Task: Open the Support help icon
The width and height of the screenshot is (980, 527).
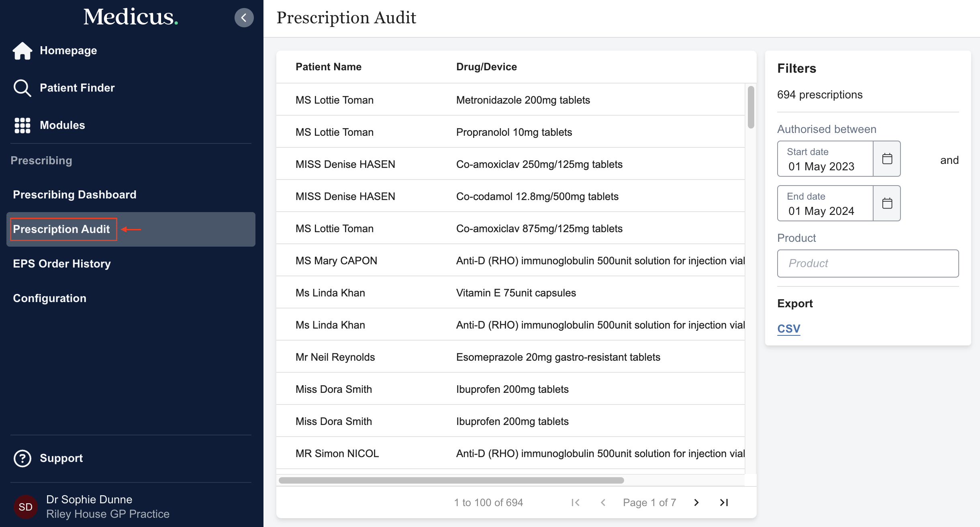Action: click(22, 458)
